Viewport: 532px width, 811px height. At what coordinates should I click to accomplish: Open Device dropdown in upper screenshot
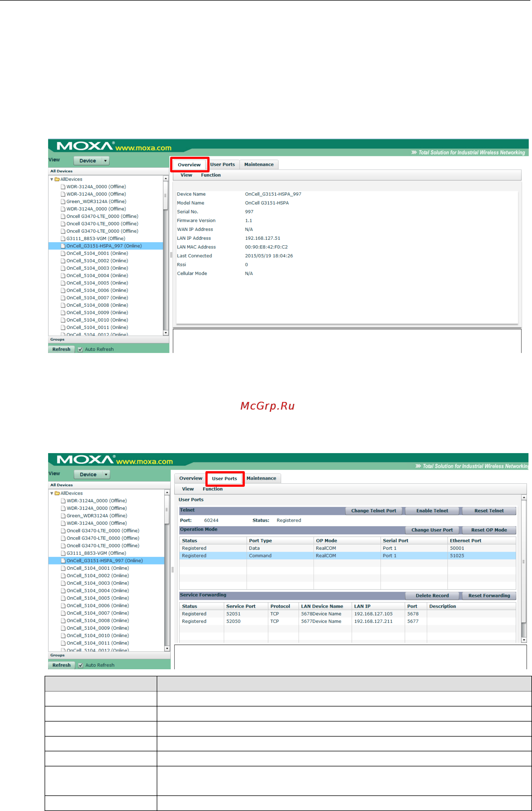pyautogui.click(x=92, y=161)
